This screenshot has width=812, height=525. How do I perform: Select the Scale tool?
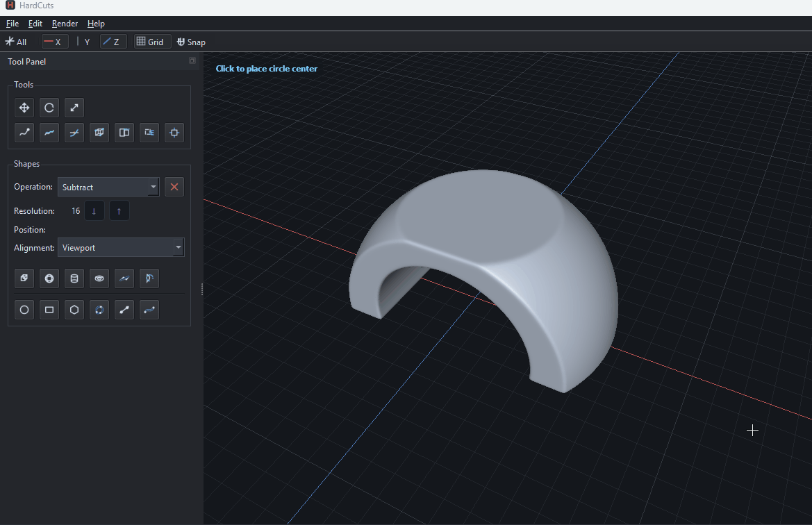coord(74,108)
